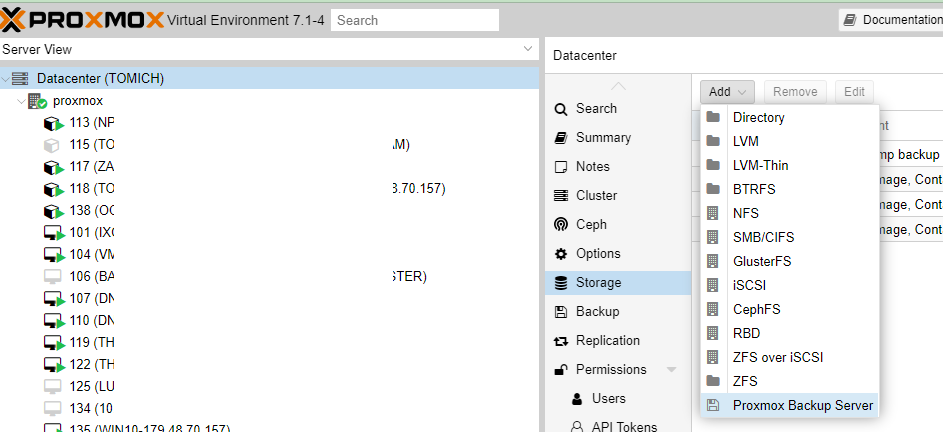Choose BTRFS storage type
Image resolution: width=943 pixels, height=432 pixels.
(789, 190)
